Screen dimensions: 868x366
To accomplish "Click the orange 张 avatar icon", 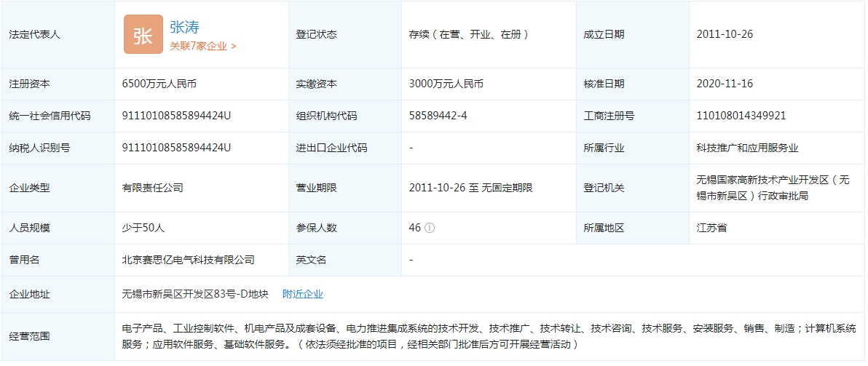I will click(x=143, y=34).
